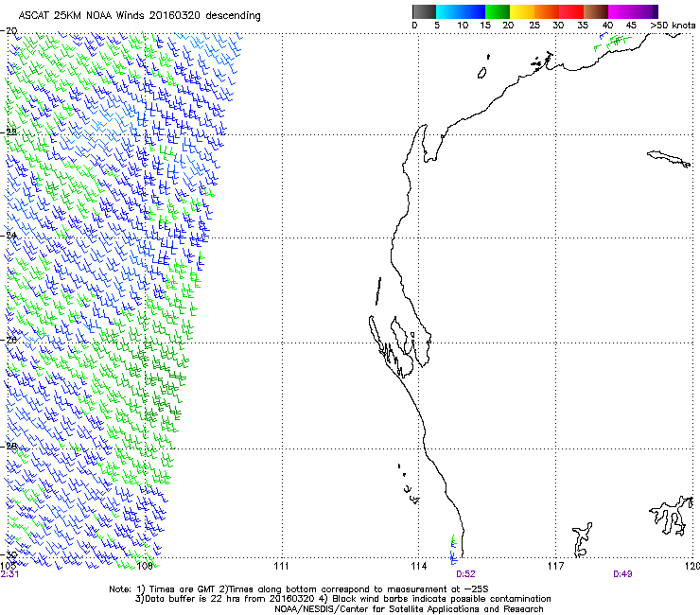The width and height of the screenshot is (700, 615).
Task: Click the elongated island outline at the far right edge
Action: coord(669,159)
